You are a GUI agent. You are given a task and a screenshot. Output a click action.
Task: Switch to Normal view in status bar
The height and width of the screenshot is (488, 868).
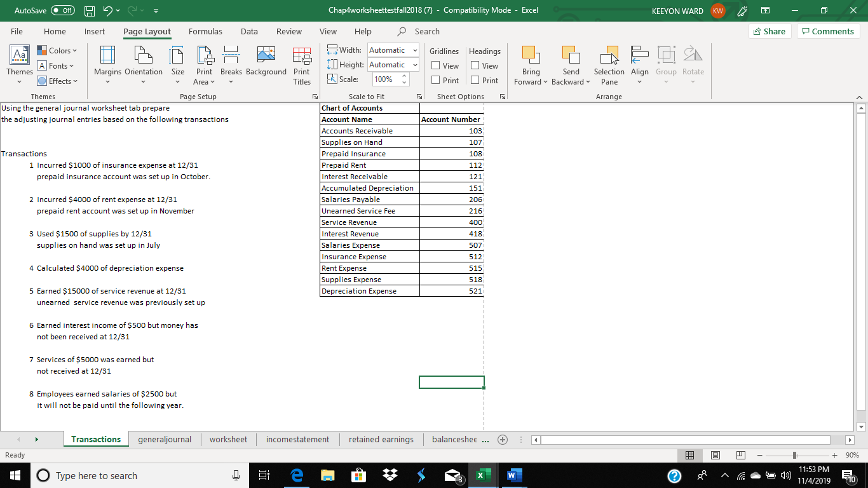[x=689, y=455]
